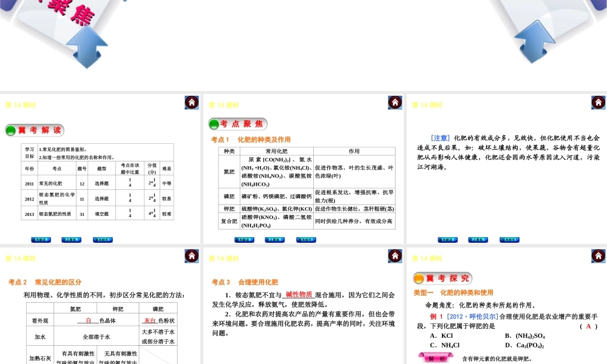Click the red answer A in parentheses
This screenshot has height=364, width=607.
588,326
